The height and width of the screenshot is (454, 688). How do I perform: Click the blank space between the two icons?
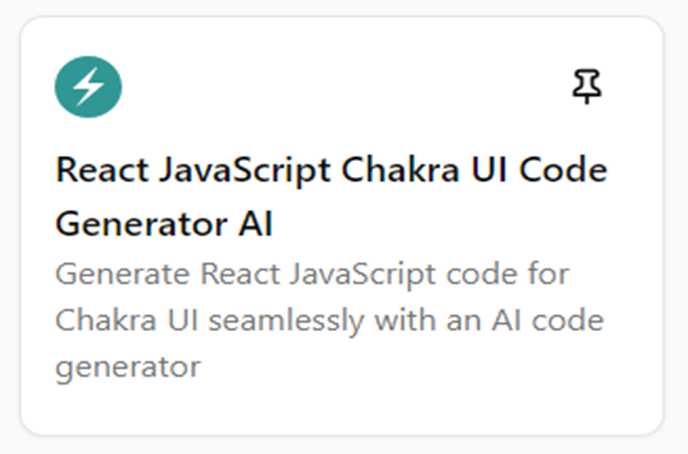pos(340,89)
